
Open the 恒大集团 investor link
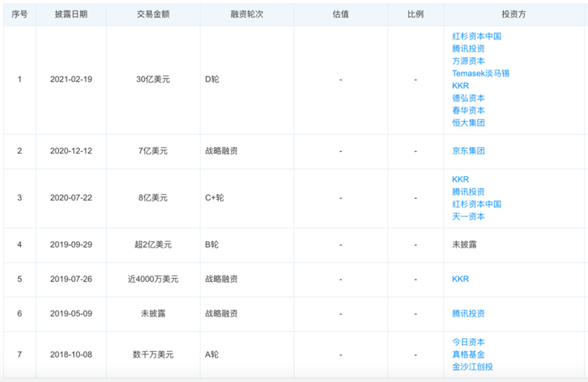click(x=468, y=123)
